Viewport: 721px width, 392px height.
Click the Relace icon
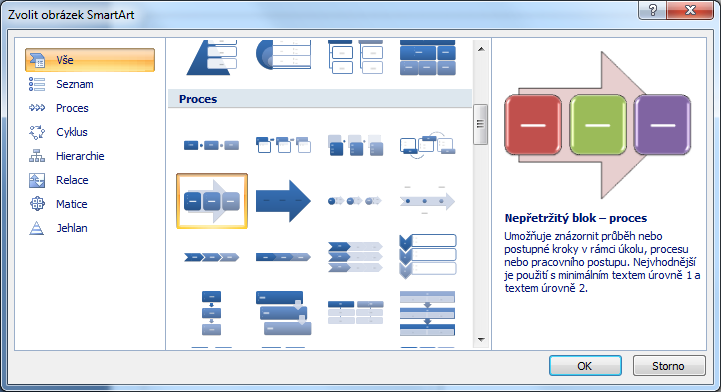click(x=37, y=180)
